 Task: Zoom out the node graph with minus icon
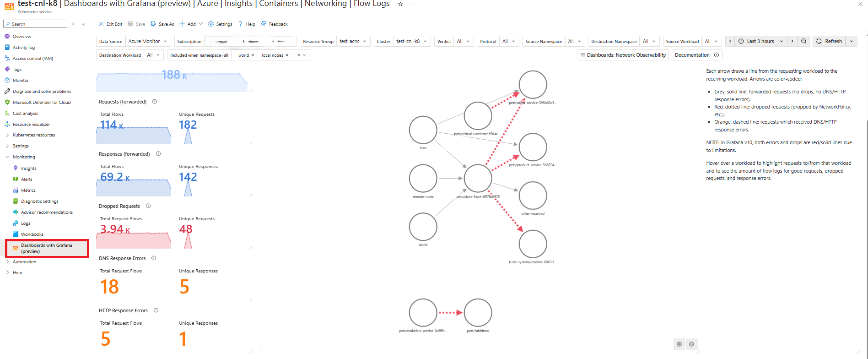tap(691, 344)
